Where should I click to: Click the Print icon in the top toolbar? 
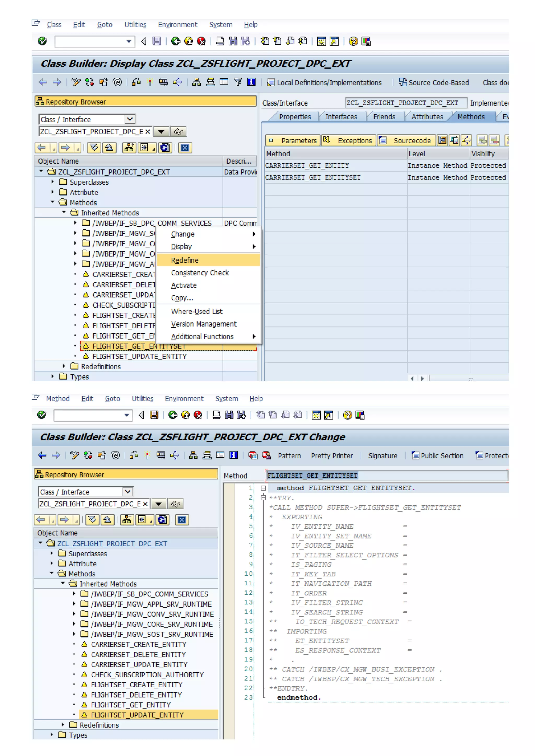click(x=220, y=41)
